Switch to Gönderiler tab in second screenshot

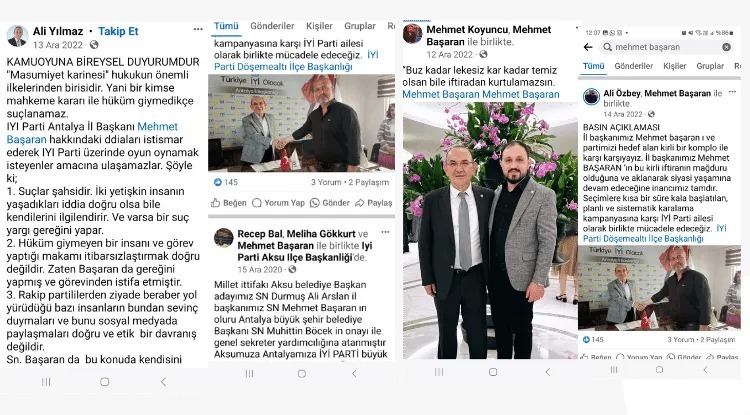point(272,26)
